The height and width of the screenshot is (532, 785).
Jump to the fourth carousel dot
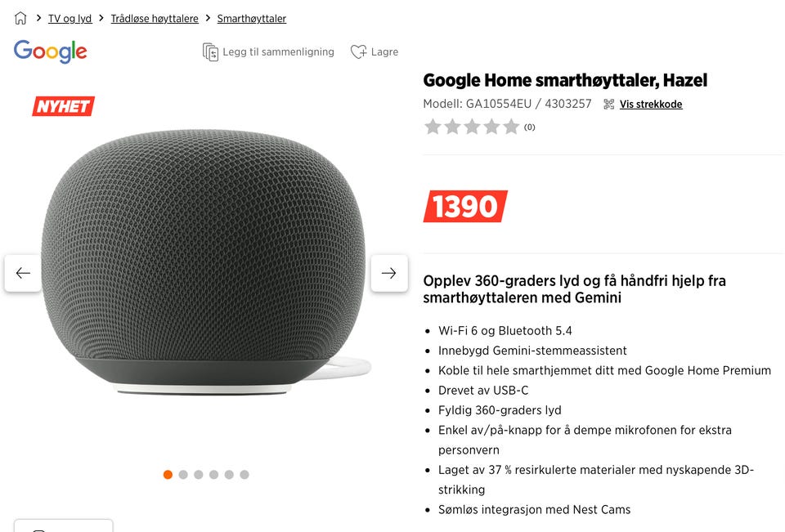tap(213, 475)
